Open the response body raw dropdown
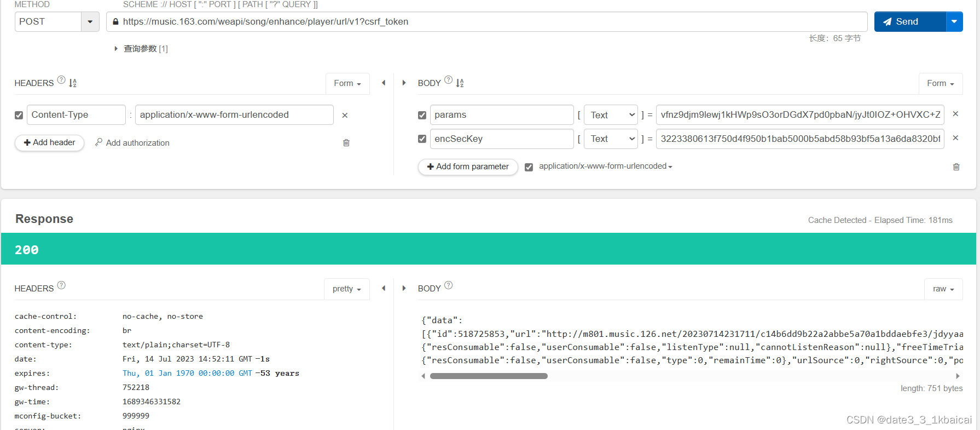 tap(943, 289)
